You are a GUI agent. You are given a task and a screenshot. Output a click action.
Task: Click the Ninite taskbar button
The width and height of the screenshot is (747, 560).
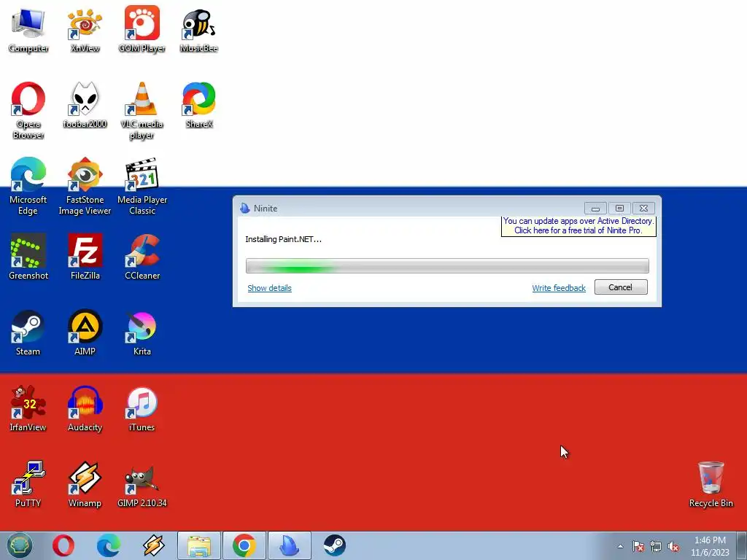click(290, 545)
